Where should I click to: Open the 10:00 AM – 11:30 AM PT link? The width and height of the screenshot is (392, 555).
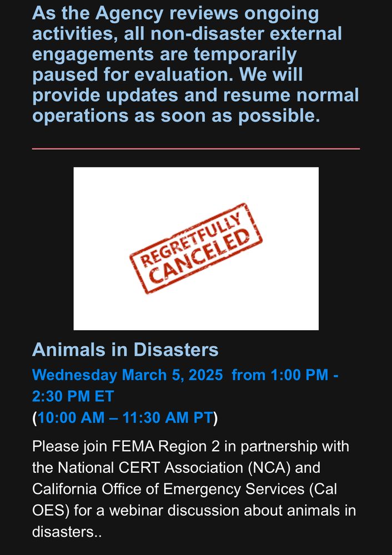point(125,418)
